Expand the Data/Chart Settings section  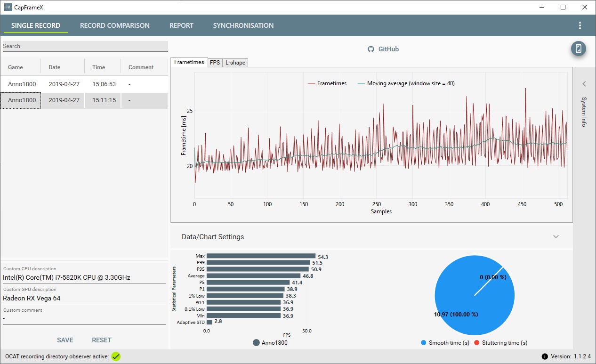click(x=556, y=236)
